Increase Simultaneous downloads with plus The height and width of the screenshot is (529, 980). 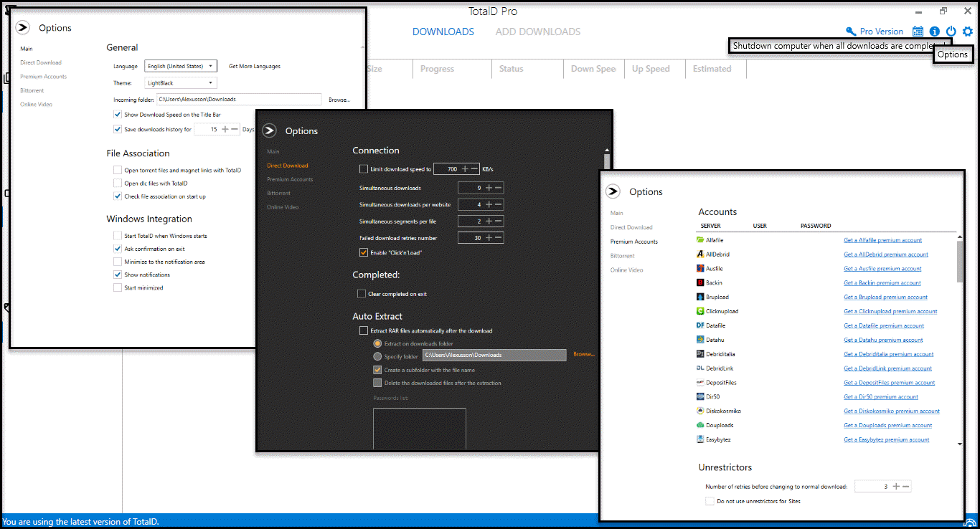click(489, 188)
